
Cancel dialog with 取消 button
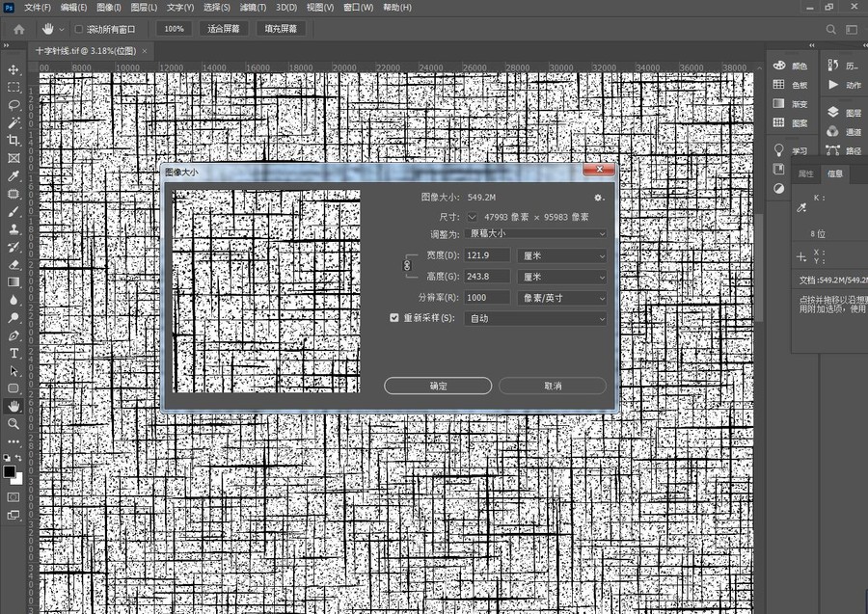[x=553, y=387]
